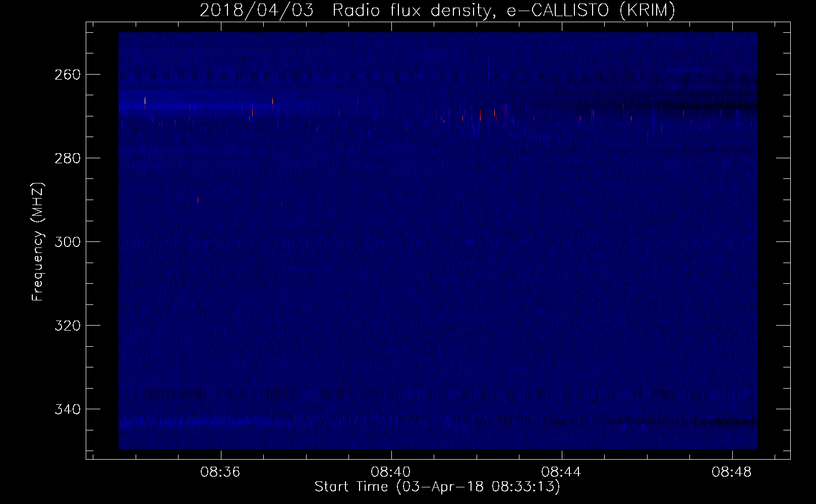Click the plot title '2018/04/03 Radio flux density, e-CALLISTO (KRIM)'
Image resolution: width=816 pixels, height=504 pixels.
coord(437,10)
